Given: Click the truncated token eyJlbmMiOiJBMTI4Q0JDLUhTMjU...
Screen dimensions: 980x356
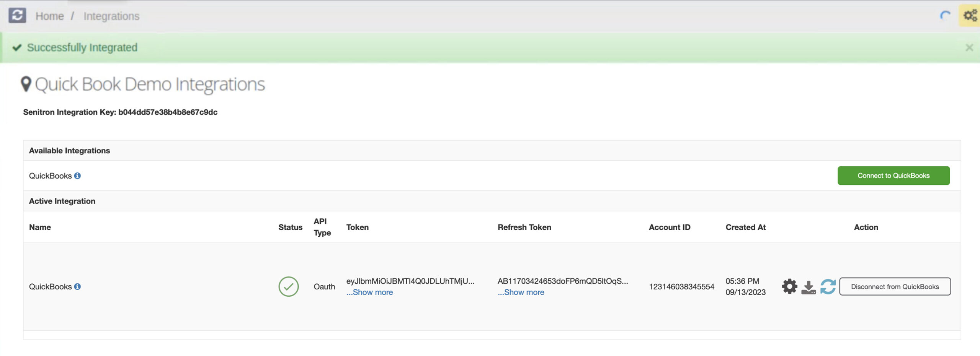Looking at the screenshot, I should pos(410,281).
